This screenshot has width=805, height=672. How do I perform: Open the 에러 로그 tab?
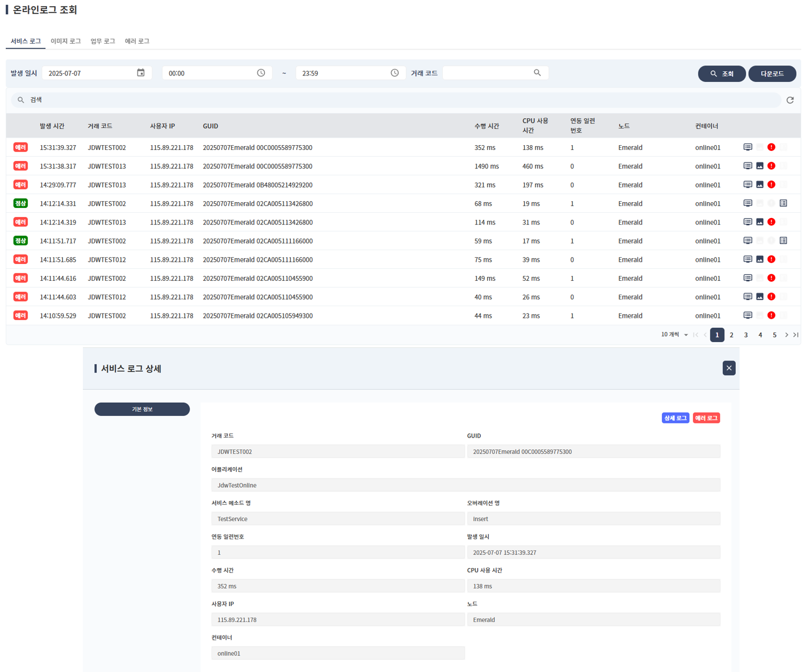click(137, 41)
